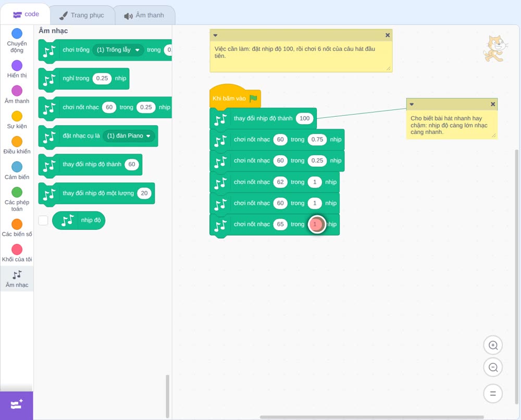The image size is (521, 420).
Task: Zoom in on the workspace
Action: click(x=493, y=345)
